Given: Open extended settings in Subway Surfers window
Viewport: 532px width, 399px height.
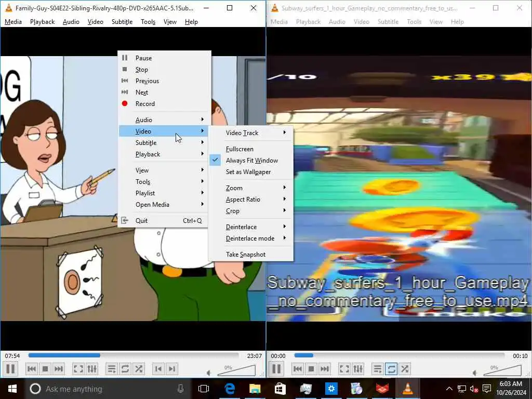Looking at the screenshot, I should [x=358, y=369].
